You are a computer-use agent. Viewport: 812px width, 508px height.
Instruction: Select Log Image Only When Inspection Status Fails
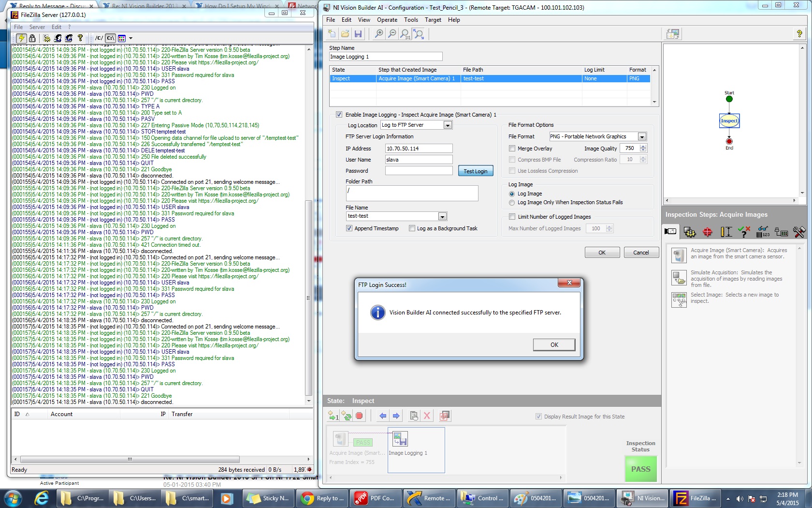click(512, 203)
